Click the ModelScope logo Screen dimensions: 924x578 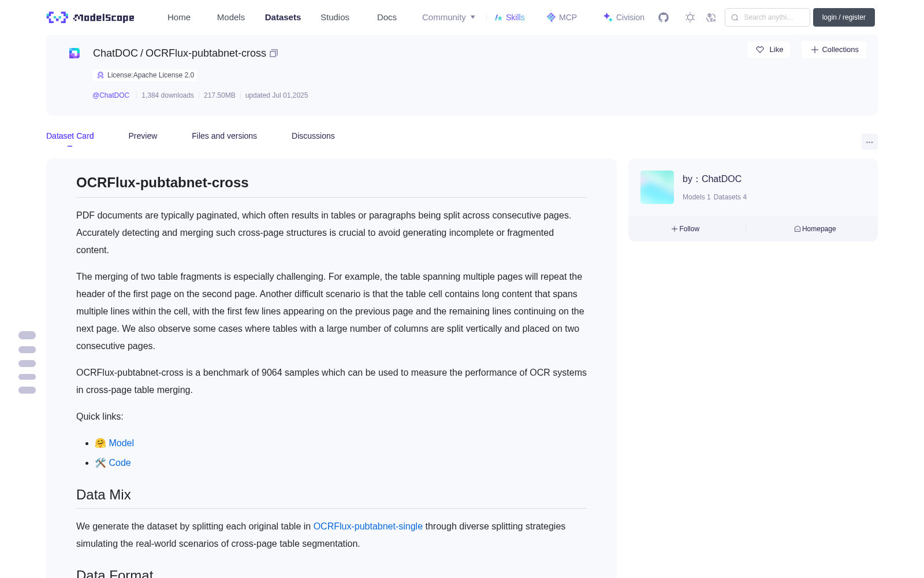(90, 17)
